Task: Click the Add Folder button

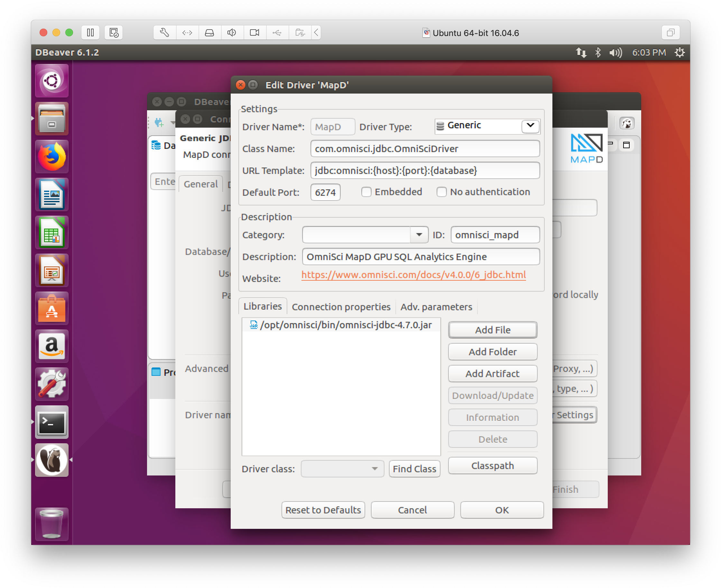Action: (493, 352)
